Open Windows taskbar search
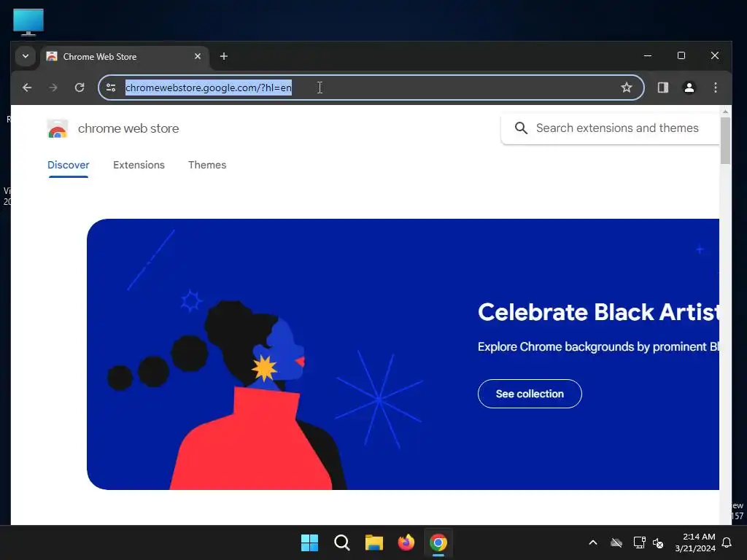 [341, 542]
